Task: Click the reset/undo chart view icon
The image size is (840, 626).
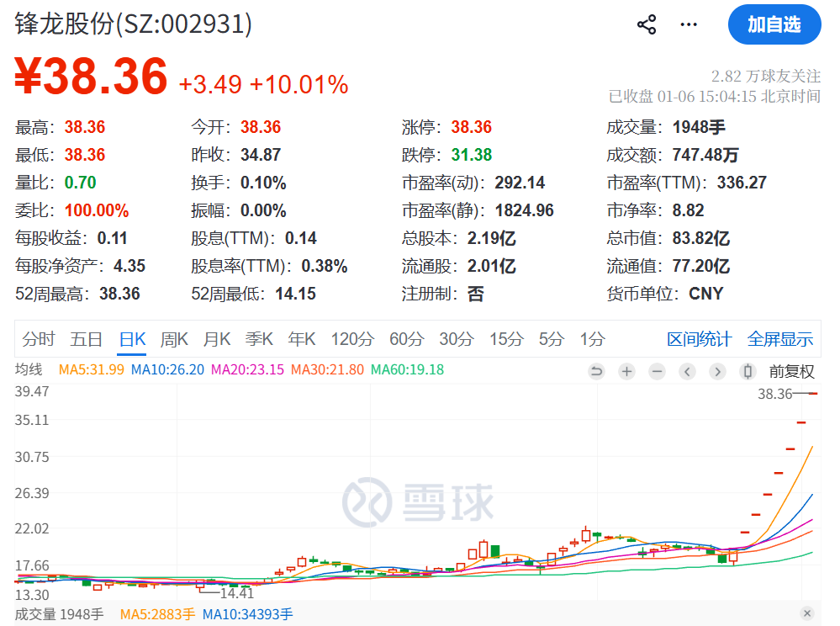Action: (596, 371)
